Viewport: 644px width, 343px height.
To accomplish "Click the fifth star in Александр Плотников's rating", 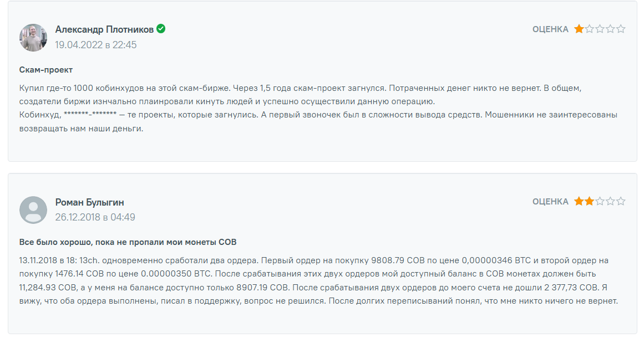I will 621,29.
